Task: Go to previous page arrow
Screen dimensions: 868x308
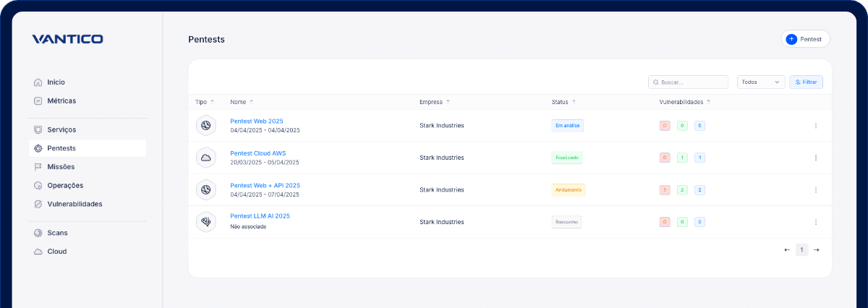Action: pos(787,250)
